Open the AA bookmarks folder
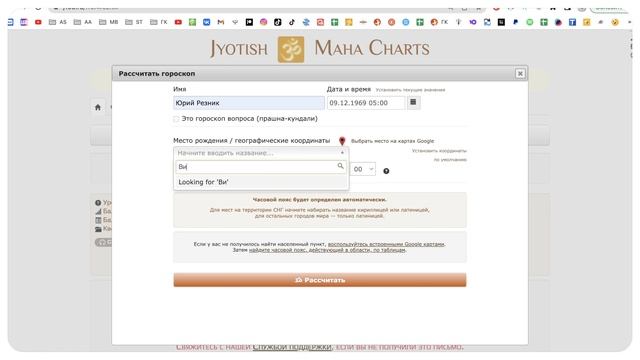The image size is (640, 360). pyautogui.click(x=82, y=22)
